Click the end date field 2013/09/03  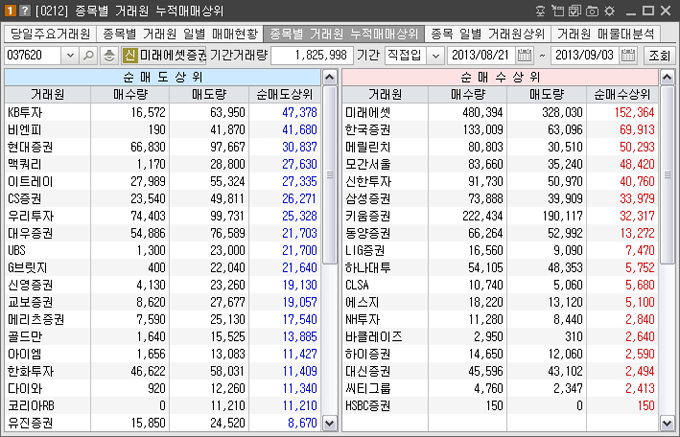click(585, 55)
